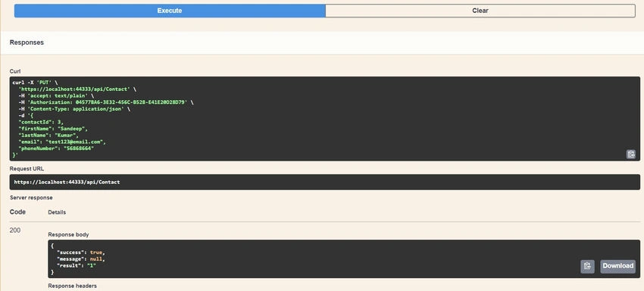The width and height of the screenshot is (644, 291).
Task: Select the Request URL text box
Action: coord(324,182)
